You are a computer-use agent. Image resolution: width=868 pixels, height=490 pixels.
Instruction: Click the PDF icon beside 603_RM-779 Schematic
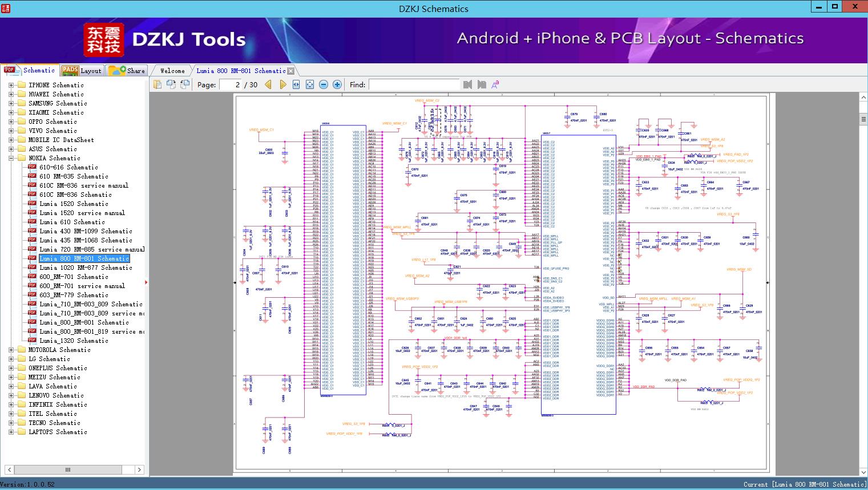point(33,295)
